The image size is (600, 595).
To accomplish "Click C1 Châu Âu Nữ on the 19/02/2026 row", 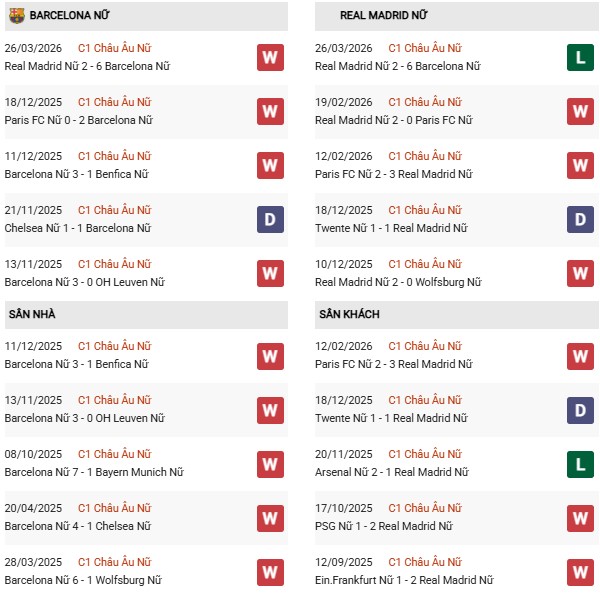I will pyautogui.click(x=425, y=102).
